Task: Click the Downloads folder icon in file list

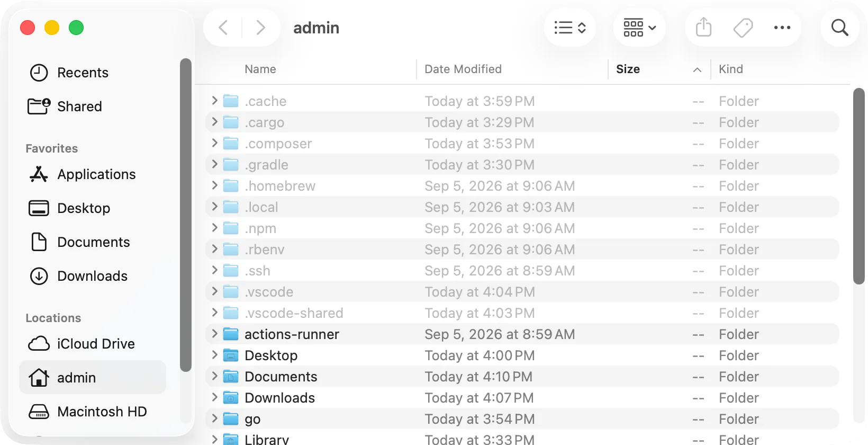Action: click(x=231, y=398)
